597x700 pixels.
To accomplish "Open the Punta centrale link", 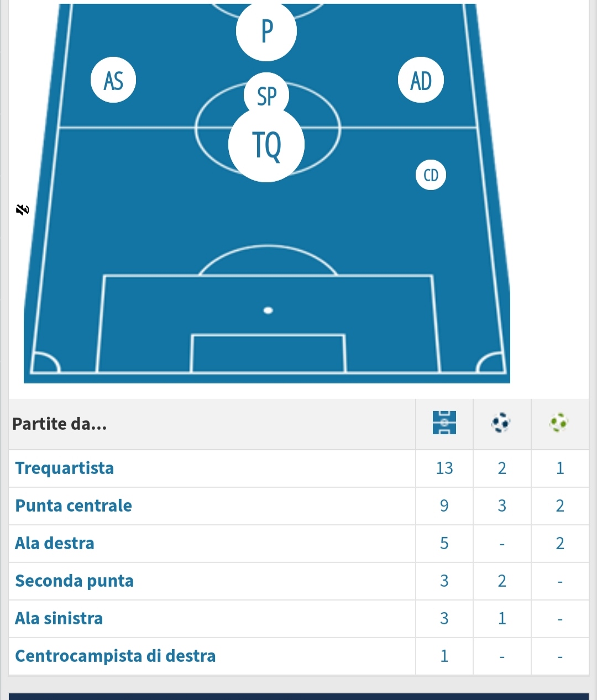I will pyautogui.click(x=74, y=506).
